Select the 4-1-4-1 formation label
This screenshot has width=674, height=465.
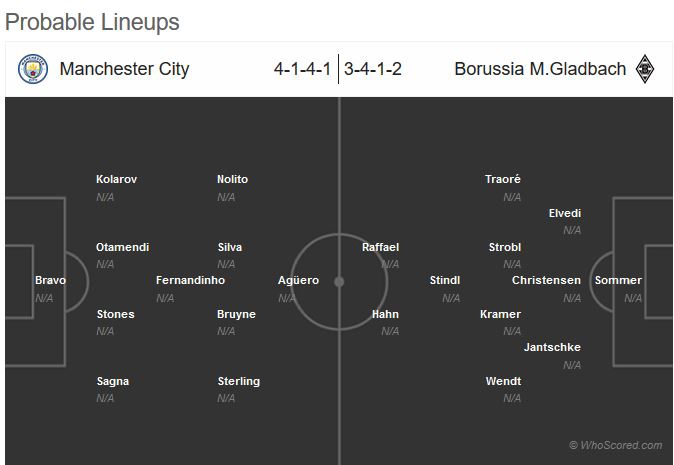(304, 69)
